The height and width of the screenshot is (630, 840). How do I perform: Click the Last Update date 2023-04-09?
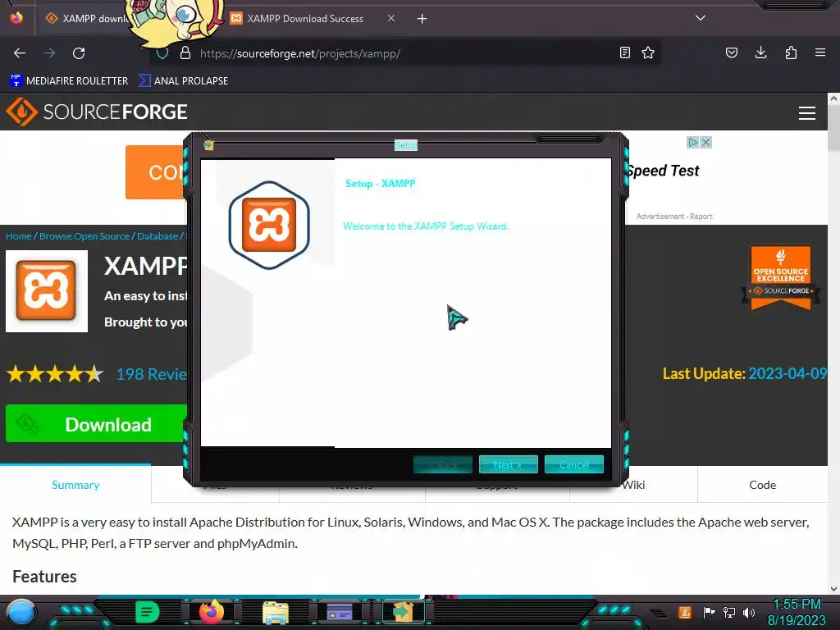[787, 373]
